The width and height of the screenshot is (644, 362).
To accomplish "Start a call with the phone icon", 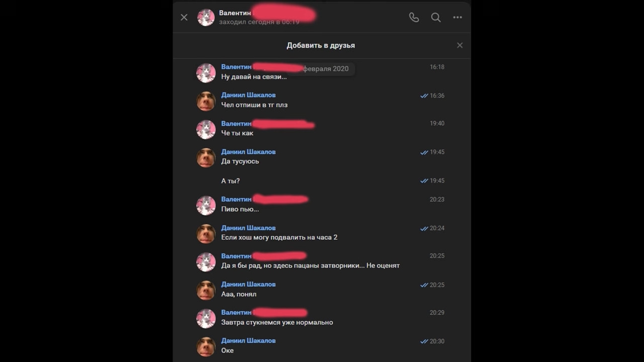I will click(x=414, y=18).
